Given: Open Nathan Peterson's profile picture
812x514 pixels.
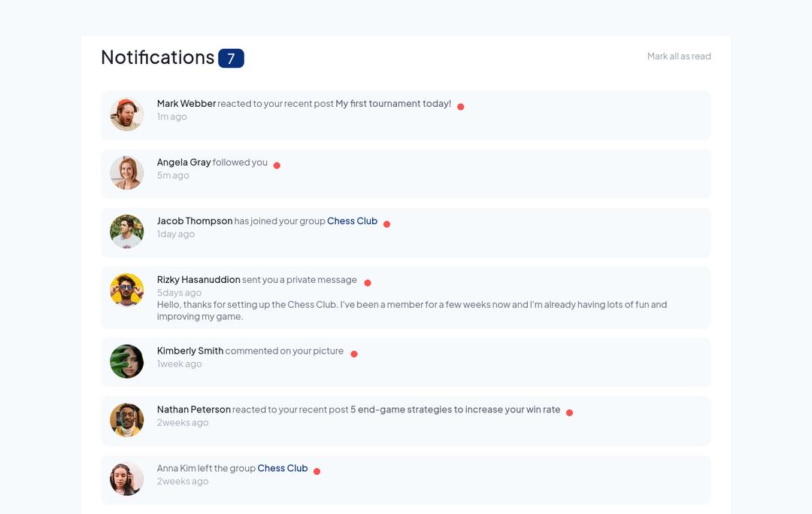Looking at the screenshot, I should coord(126,420).
